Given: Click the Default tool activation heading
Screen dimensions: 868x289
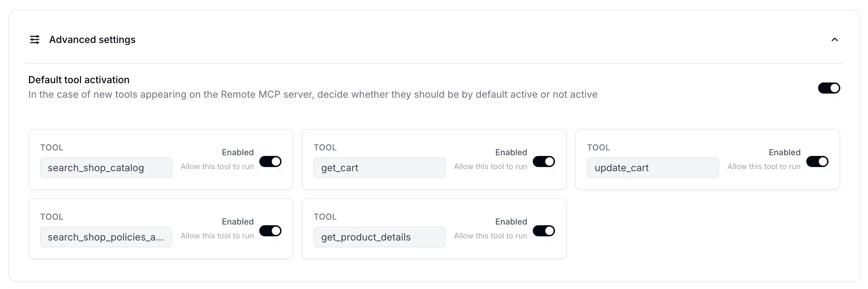Looking at the screenshot, I should pyautogui.click(x=78, y=80).
